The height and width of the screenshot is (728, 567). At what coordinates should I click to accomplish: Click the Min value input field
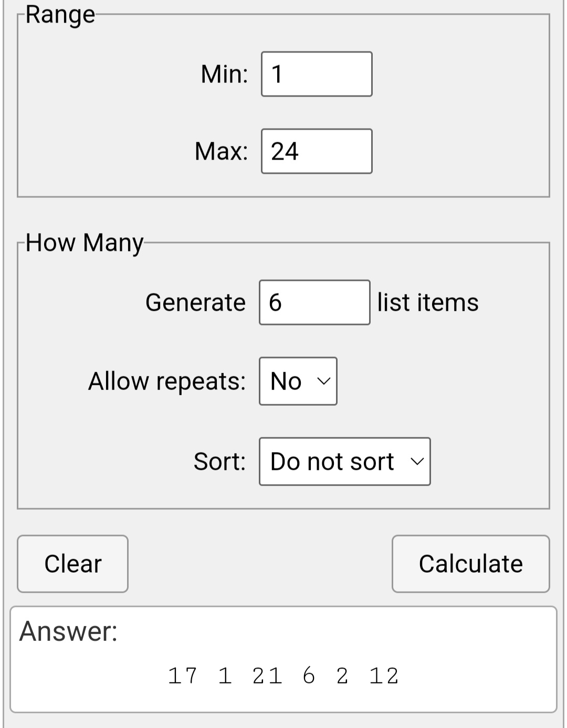(x=317, y=74)
